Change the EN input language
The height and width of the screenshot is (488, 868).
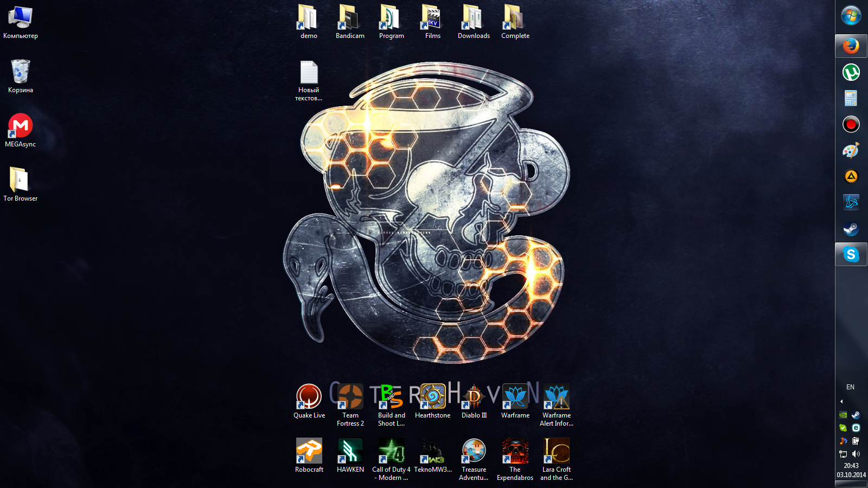[850, 387]
